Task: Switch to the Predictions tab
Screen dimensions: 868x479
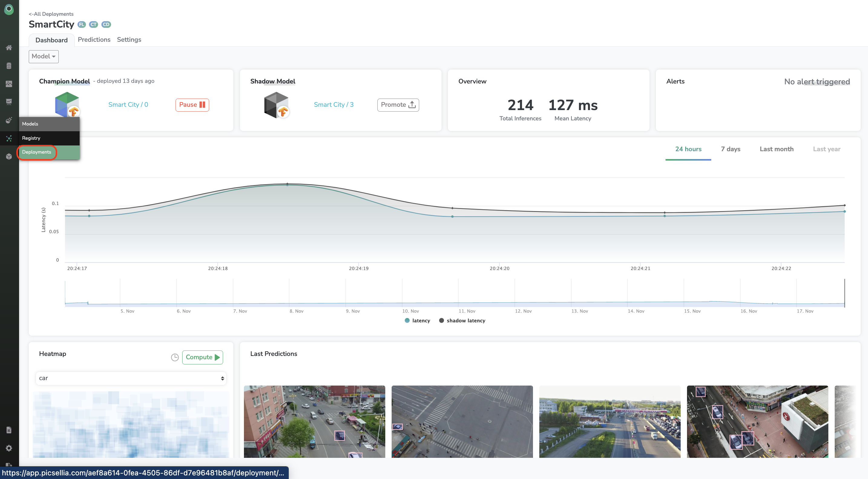Action: [94, 40]
